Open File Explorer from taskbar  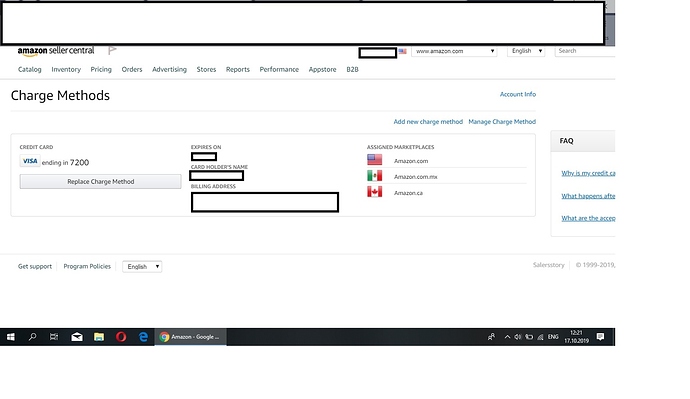pyautogui.click(x=99, y=337)
